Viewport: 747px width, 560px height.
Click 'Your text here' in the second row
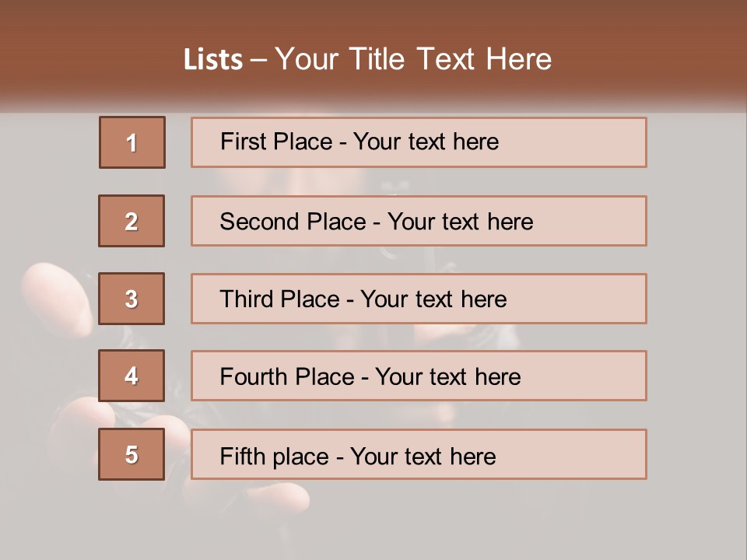click(x=460, y=222)
